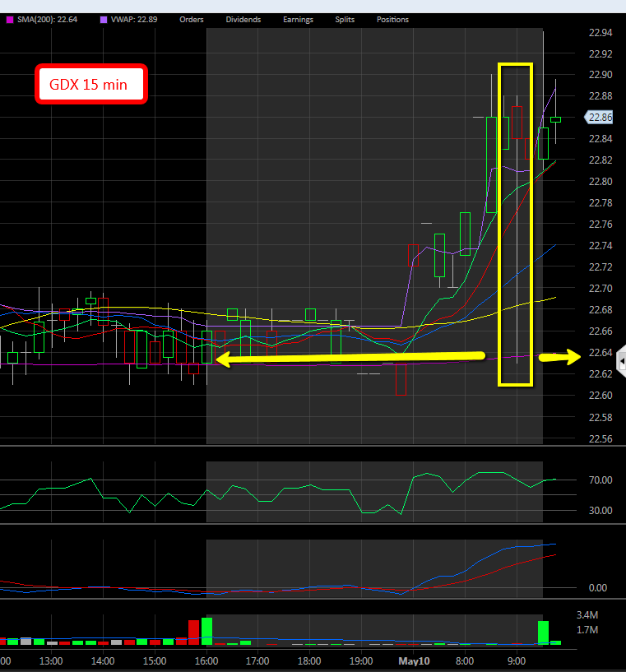
Task: Toggle Earnings markers on chart
Action: click(x=298, y=20)
